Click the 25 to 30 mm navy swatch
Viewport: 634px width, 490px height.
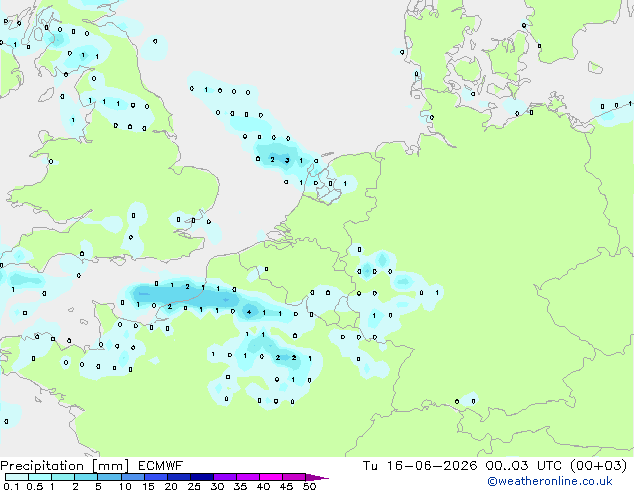coord(202,477)
